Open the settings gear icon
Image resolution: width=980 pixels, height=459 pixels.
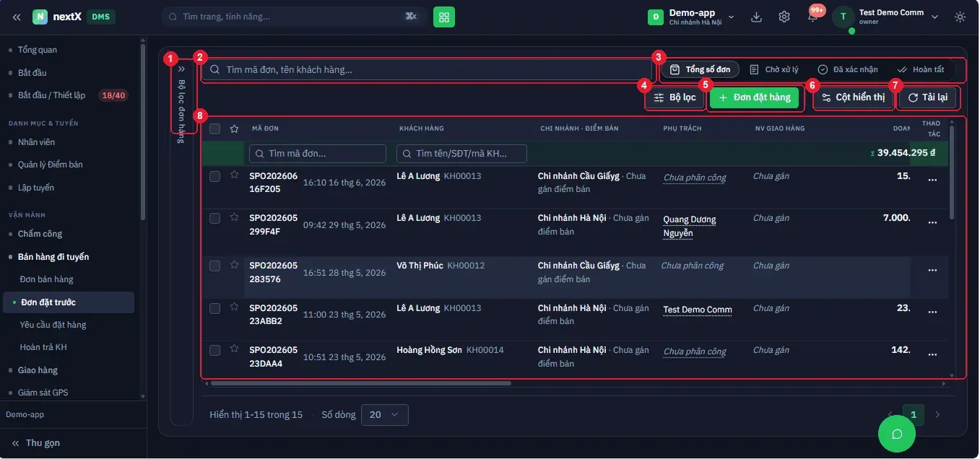(784, 17)
